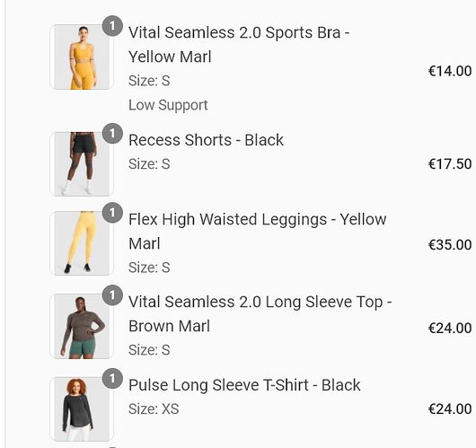Select Vital Seamless 2.0 Long Sleeve Top title

260,314
